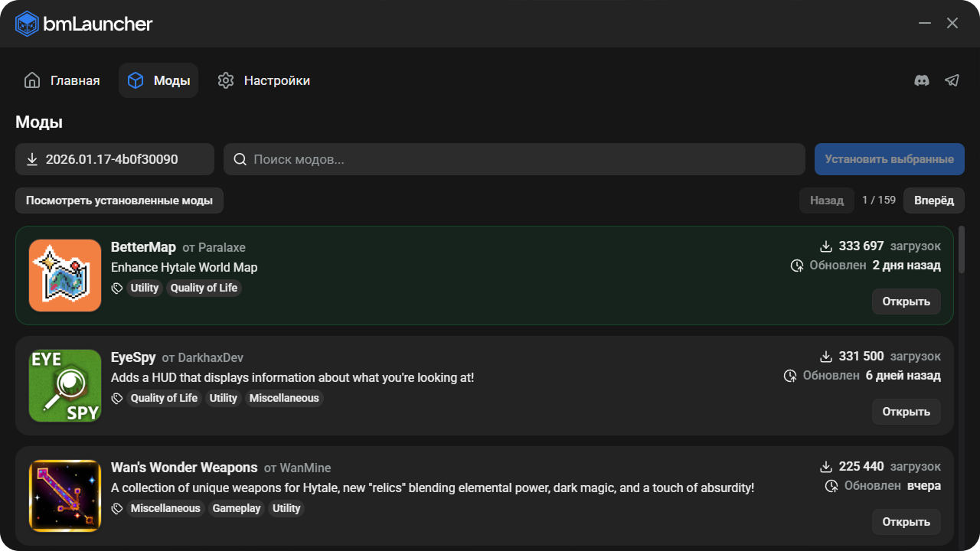Switch to the Моды tab
The image size is (980, 551).
[158, 80]
